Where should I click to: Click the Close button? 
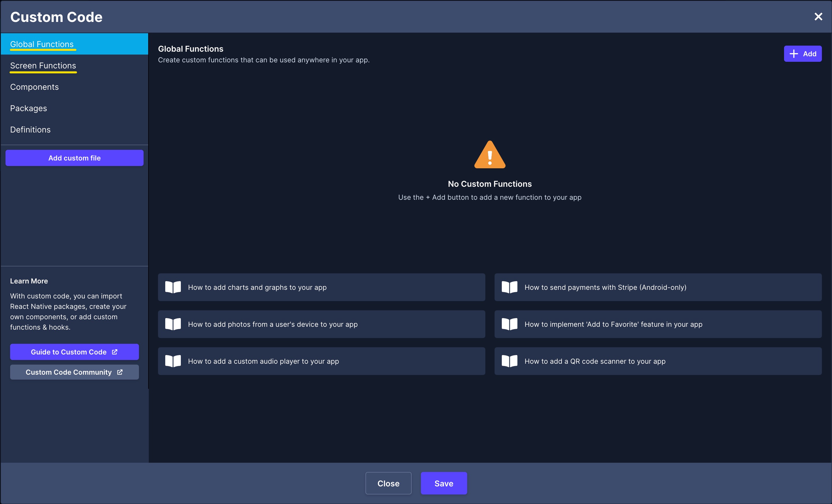(388, 483)
